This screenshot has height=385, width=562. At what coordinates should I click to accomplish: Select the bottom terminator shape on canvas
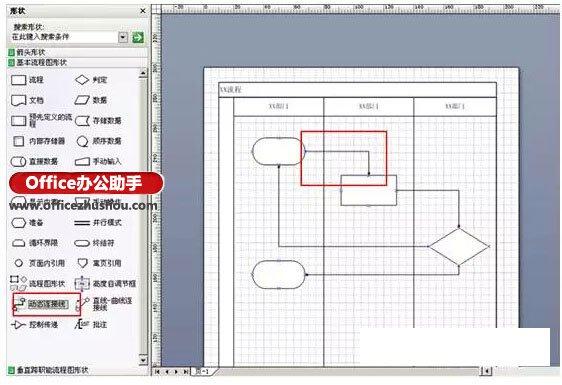(x=278, y=275)
